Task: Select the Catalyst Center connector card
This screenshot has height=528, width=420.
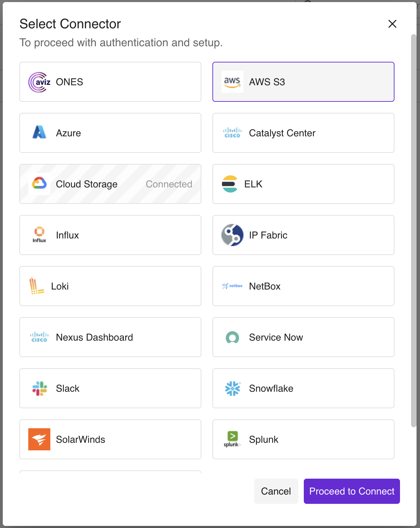Action: [x=303, y=133]
